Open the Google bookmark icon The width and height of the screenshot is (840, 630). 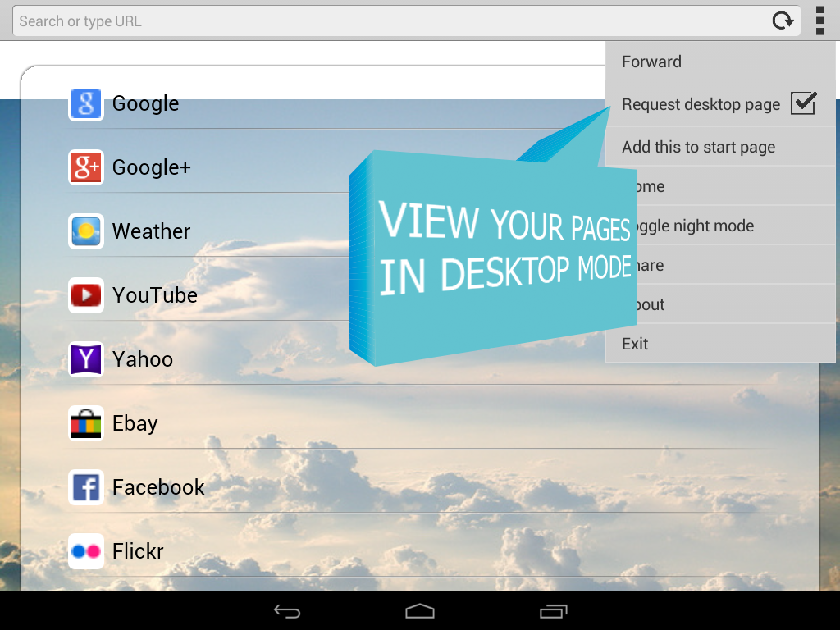[85, 103]
